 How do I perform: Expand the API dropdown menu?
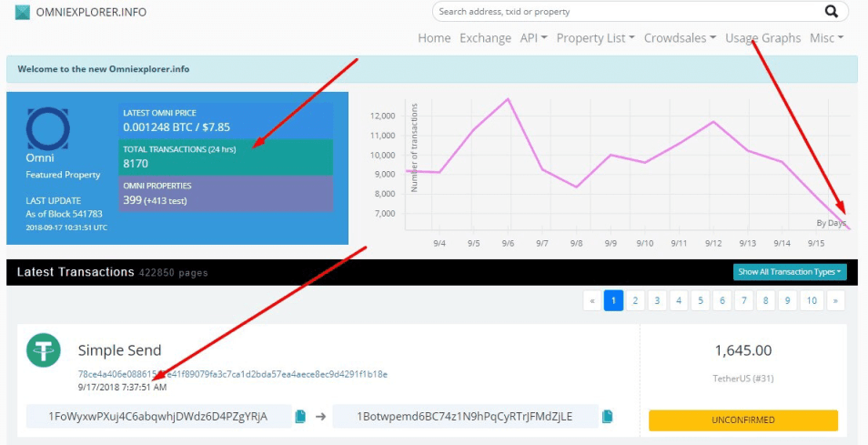pos(534,38)
